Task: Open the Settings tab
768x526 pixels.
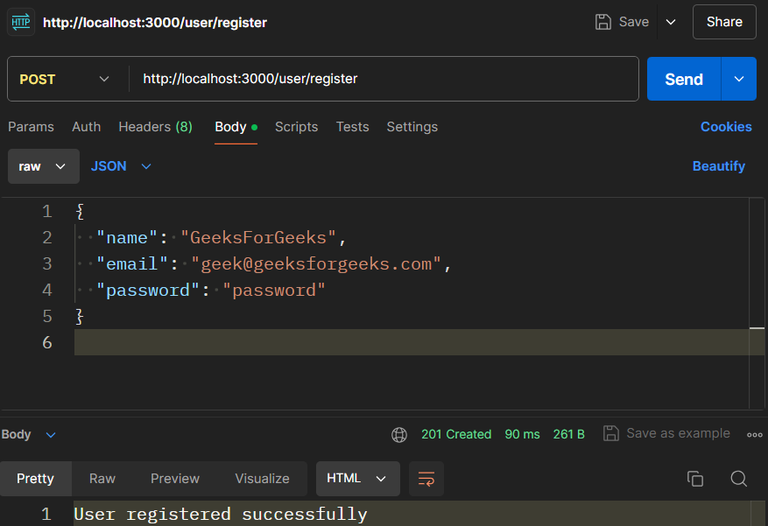Action: coord(412,127)
